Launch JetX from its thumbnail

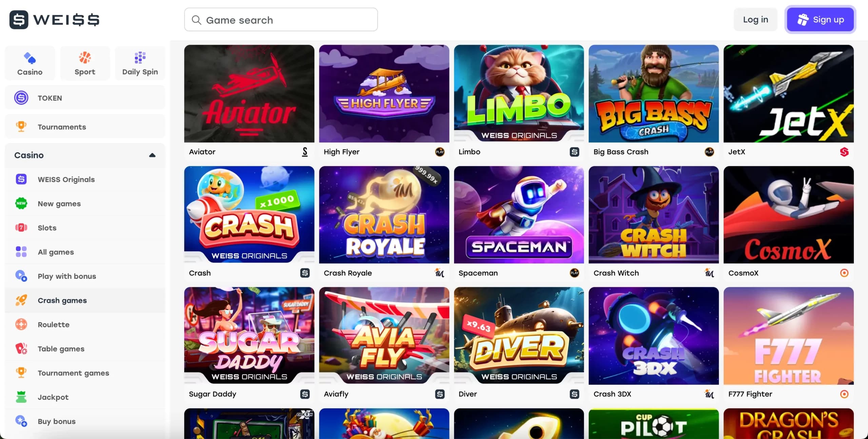[788, 94]
